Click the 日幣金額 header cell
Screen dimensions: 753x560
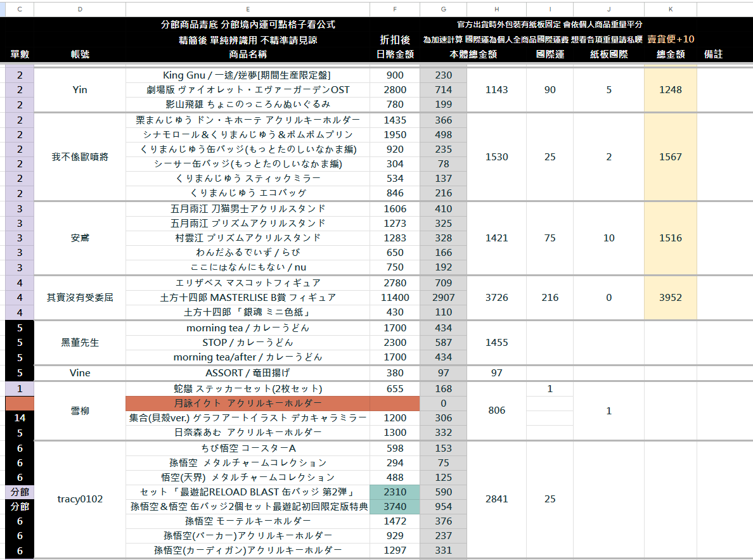[395, 54]
